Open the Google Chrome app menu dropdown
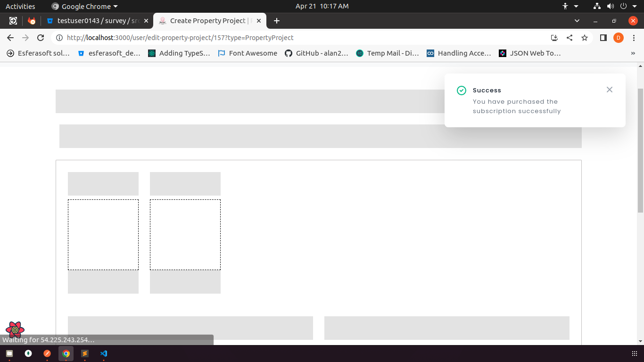 coord(85,7)
